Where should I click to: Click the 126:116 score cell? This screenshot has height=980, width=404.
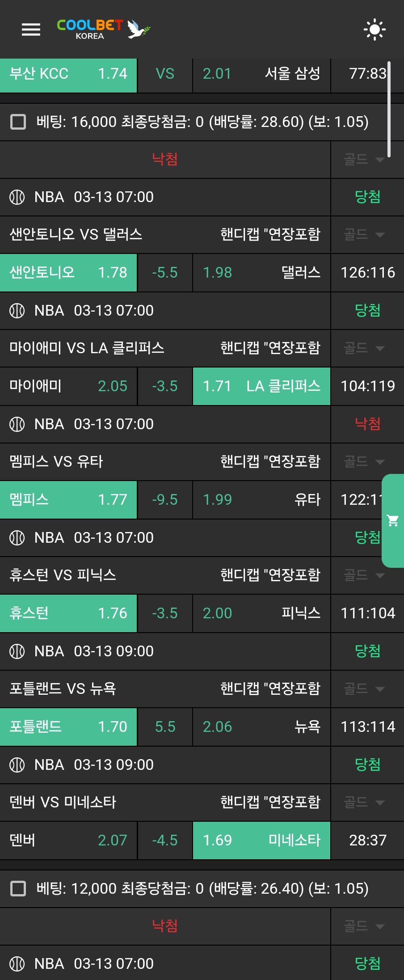367,273
